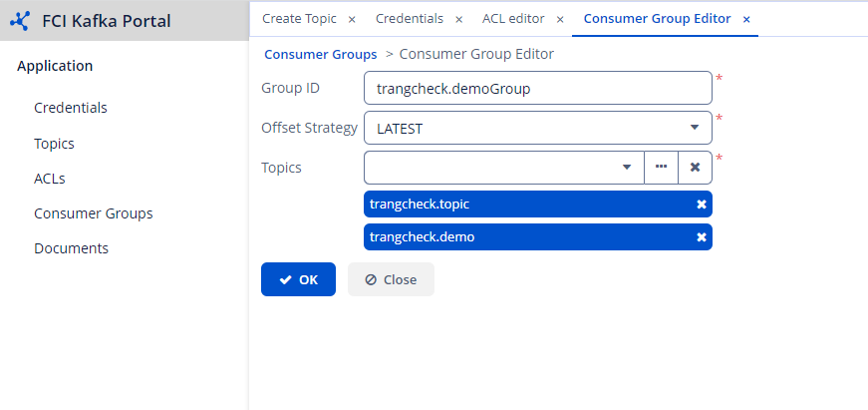Close the Consumer Group Editor tab
This screenshot has width=868, height=410.
(x=746, y=19)
